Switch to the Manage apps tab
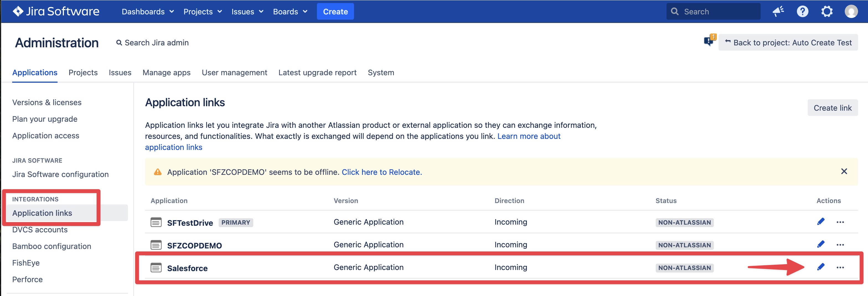The height and width of the screenshot is (296, 868). click(x=166, y=72)
